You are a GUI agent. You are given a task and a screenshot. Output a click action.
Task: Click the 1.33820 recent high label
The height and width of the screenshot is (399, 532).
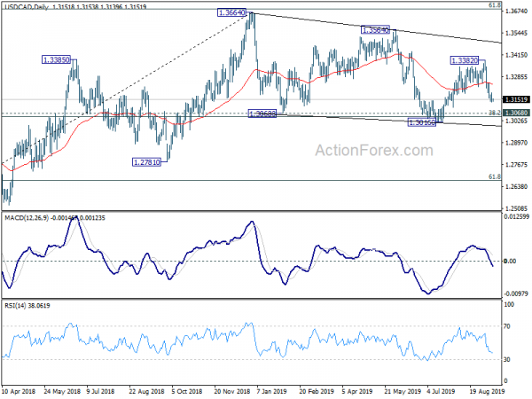pos(466,60)
